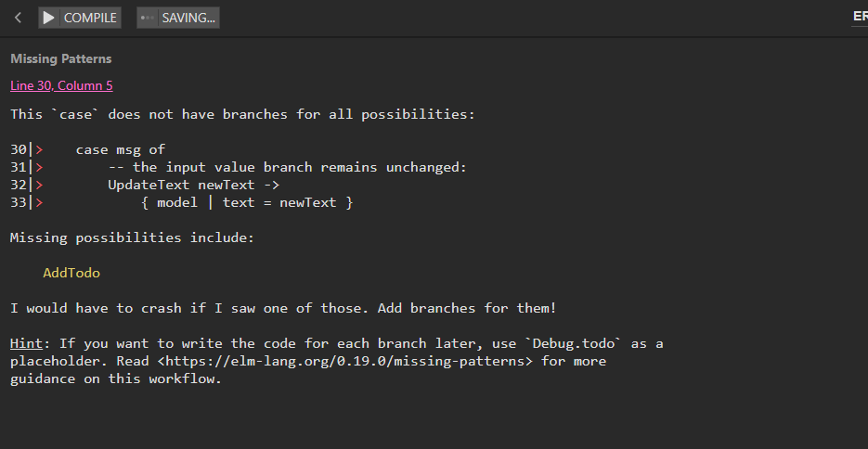Click the three-dot saving indicator icon
Screen dimensions: 868x449
[x=148, y=18]
